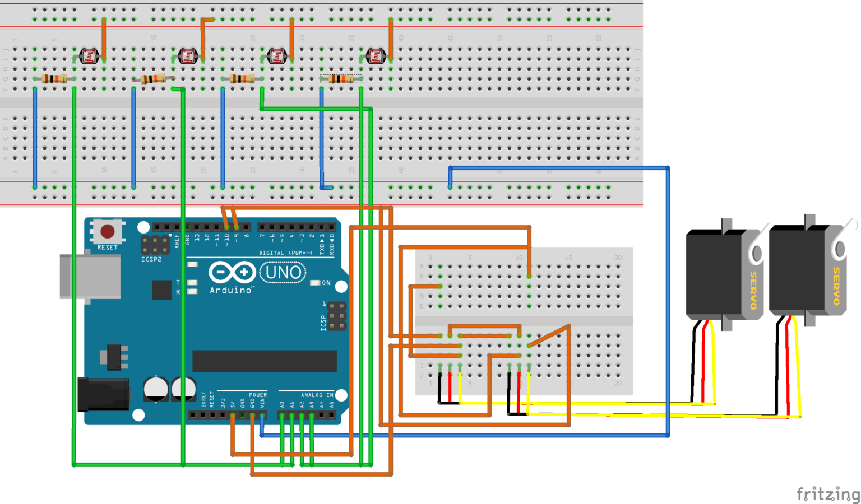Select the second photoresistor from the left
The image size is (861, 504).
[188, 56]
